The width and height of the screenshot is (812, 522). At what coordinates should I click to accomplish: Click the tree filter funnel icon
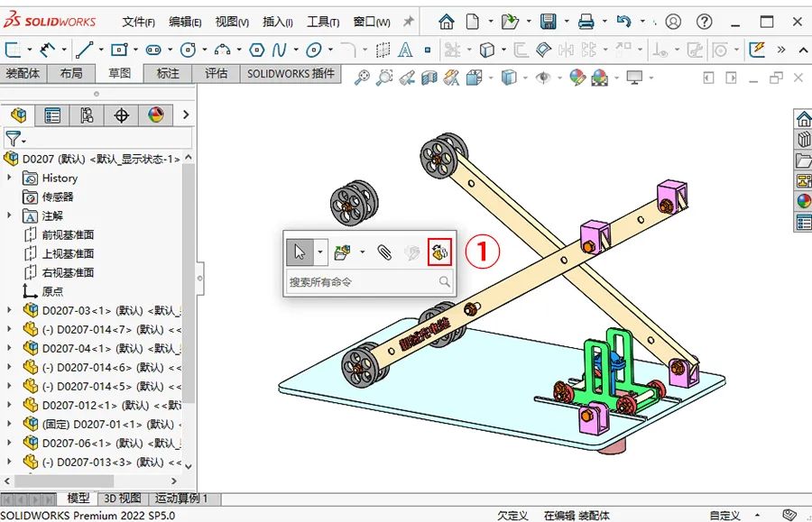pyautogui.click(x=14, y=139)
